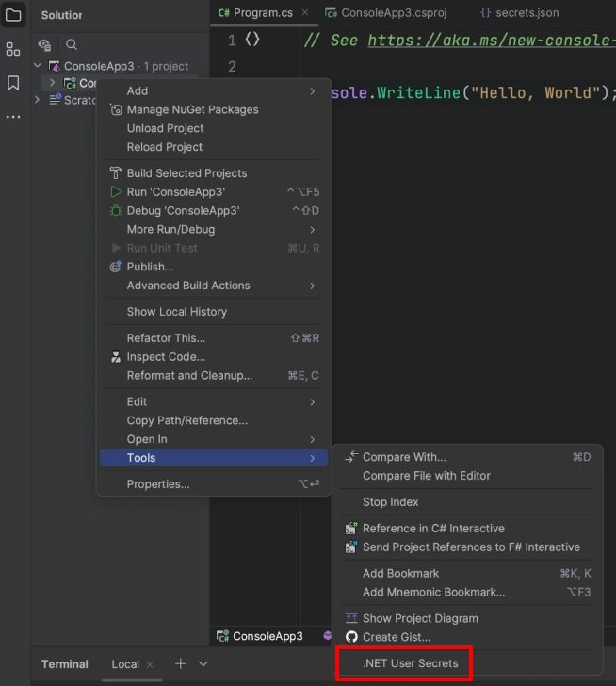Click the Show Project Diagram icon

coord(351,618)
